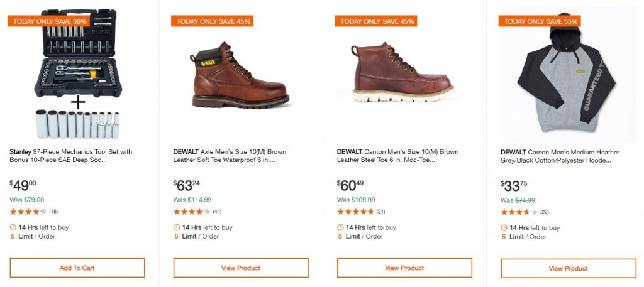The height and width of the screenshot is (287, 644).
Task: Open Stanley 97-Piece Mechanics Tool Set title
Action: pyautogui.click(x=71, y=156)
